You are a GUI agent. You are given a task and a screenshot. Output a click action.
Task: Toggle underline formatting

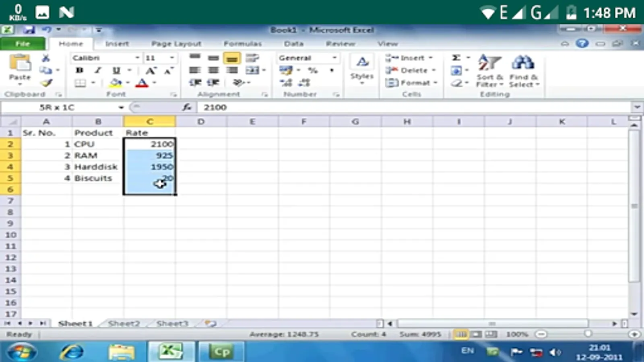coord(116,70)
